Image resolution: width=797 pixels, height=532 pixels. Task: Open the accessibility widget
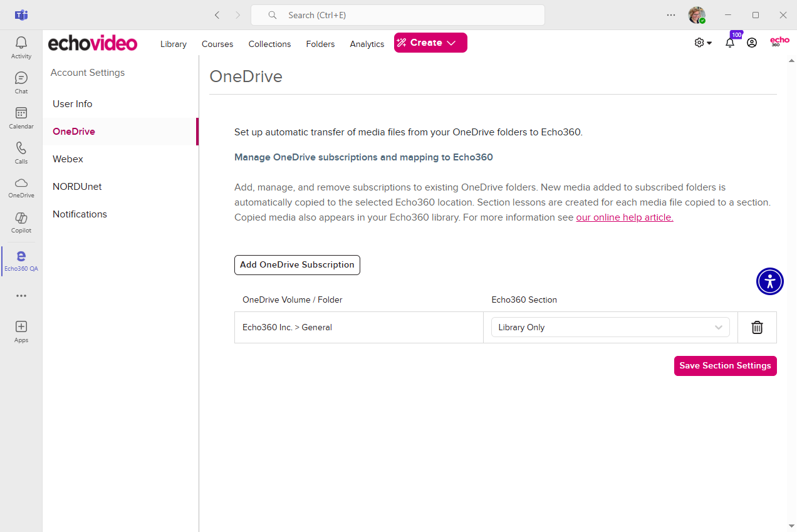point(770,281)
